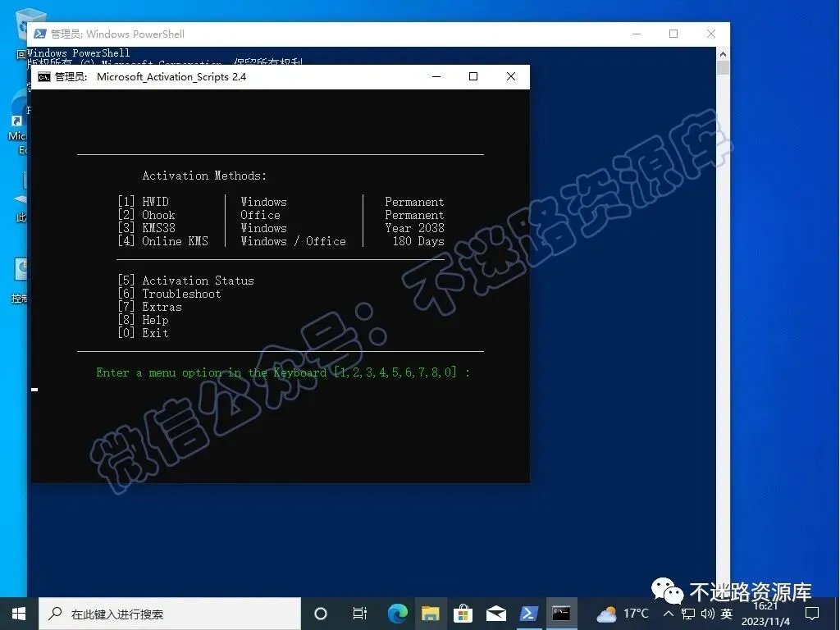Click the [8] Help line

143,320
